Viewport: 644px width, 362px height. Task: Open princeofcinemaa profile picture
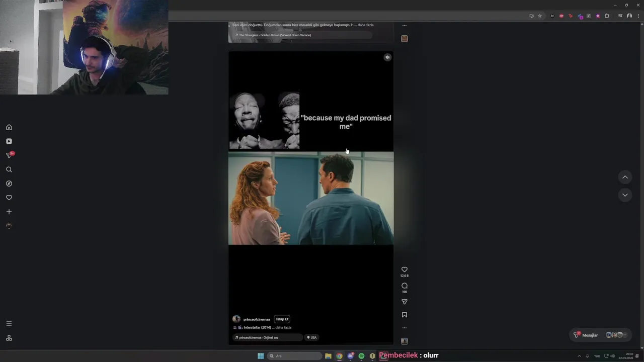tap(236, 319)
